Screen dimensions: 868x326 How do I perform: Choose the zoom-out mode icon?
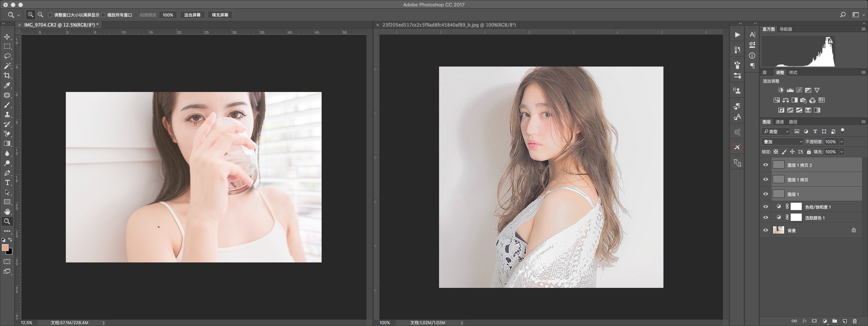pos(40,15)
